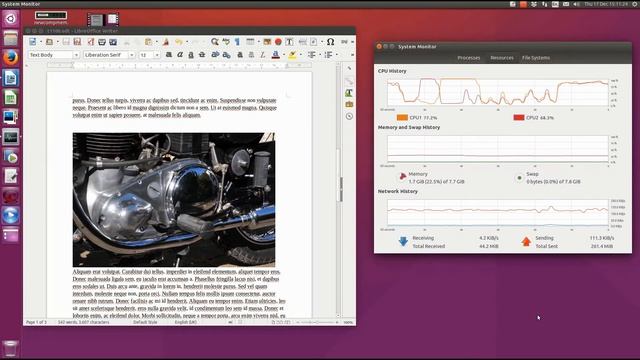The image size is (640, 360).
Task: Click the Writer vertical scrollbar thumb
Action: coord(338,176)
